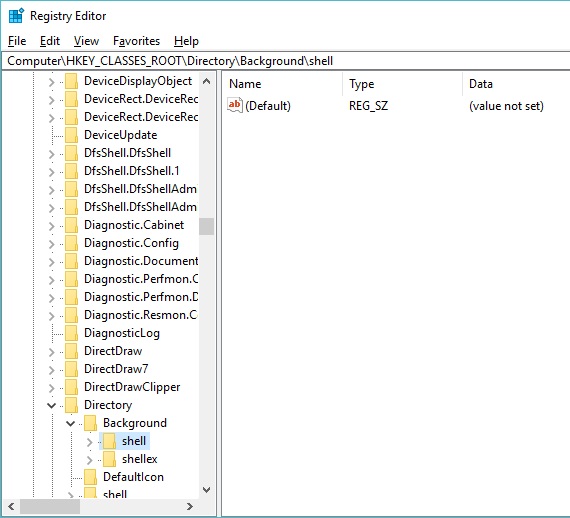Expand the shellex key

(x=90, y=460)
